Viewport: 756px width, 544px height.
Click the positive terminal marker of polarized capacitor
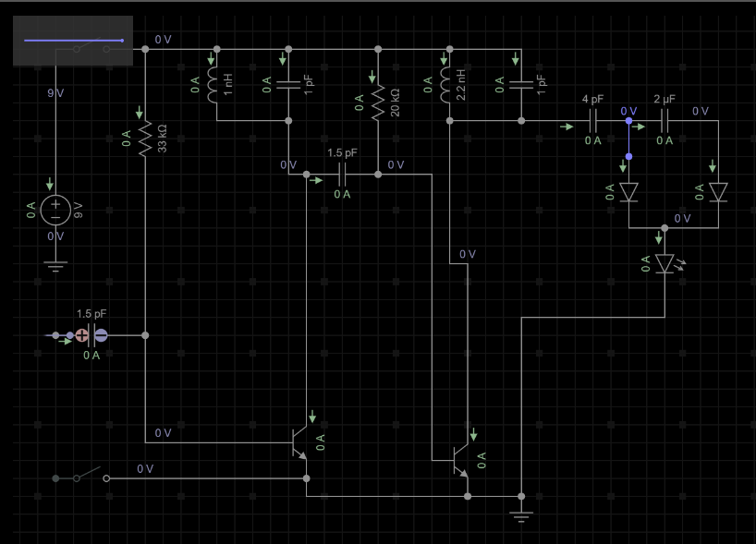82,335
